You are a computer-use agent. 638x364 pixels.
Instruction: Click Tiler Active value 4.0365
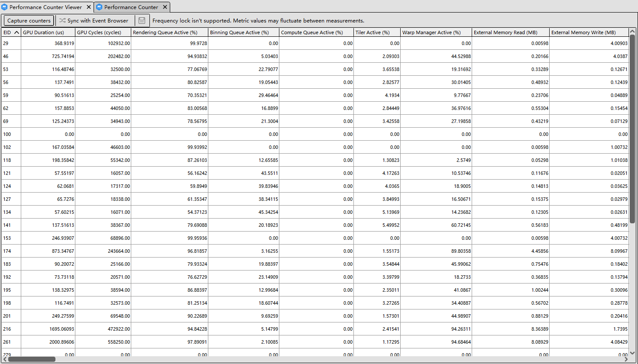pyautogui.click(x=392, y=186)
